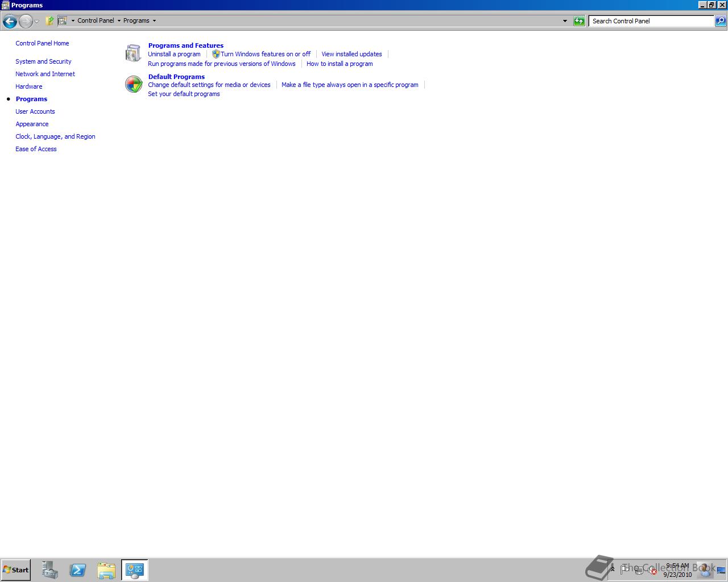This screenshot has height=582, width=728.
Task: Launch Windows PowerShell from taskbar
Action: [x=78, y=570]
